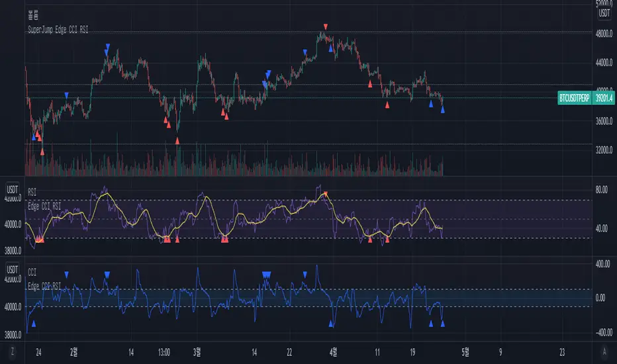Toggle auto scale with the A button

[604, 352]
